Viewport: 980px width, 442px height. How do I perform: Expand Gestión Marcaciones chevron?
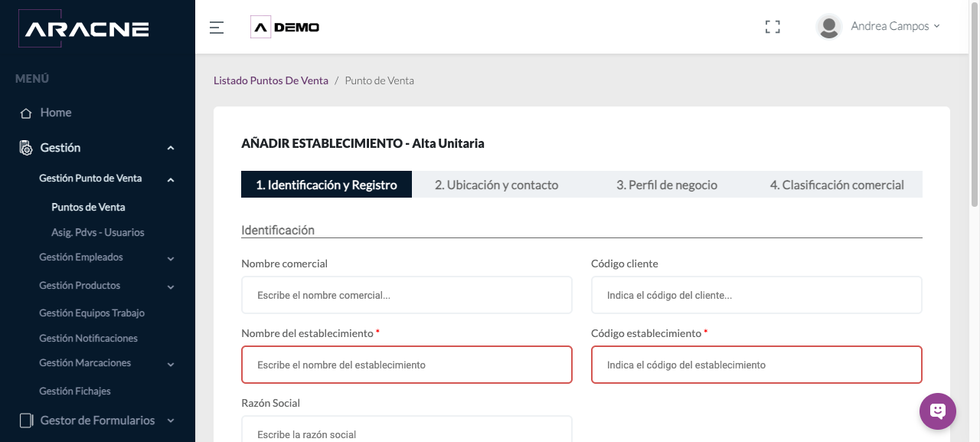coord(171,365)
